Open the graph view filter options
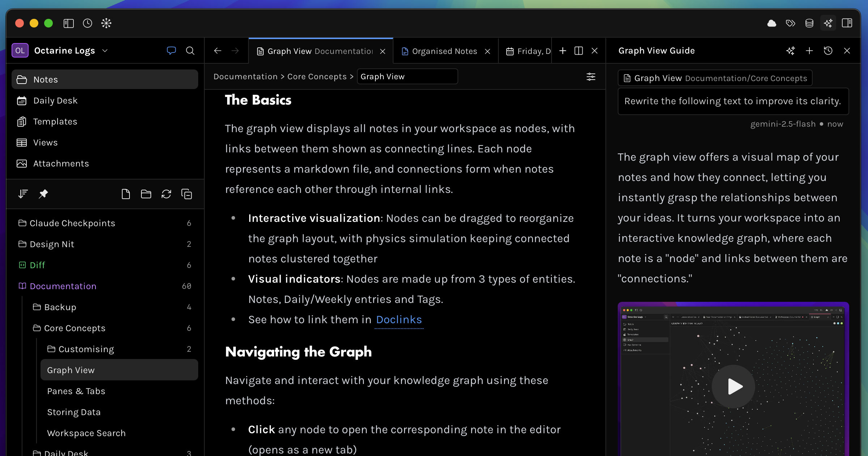868x456 pixels. (x=591, y=77)
